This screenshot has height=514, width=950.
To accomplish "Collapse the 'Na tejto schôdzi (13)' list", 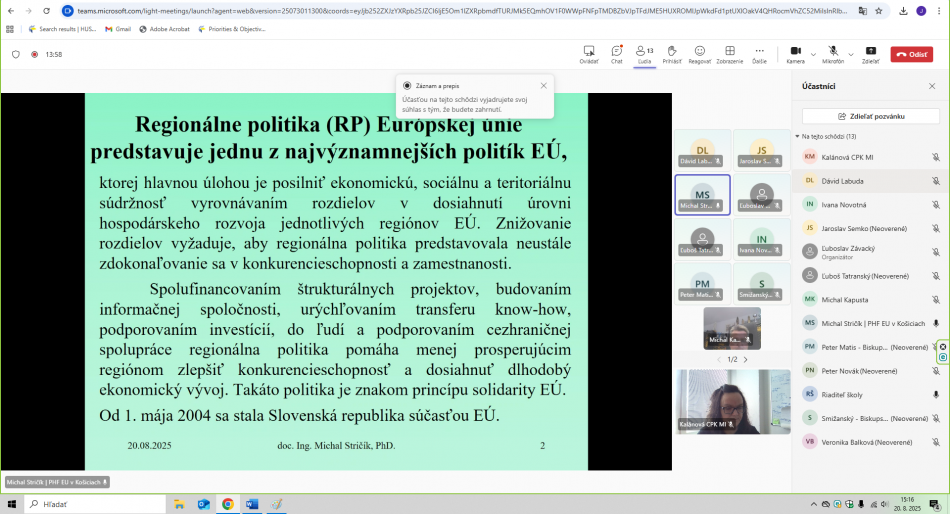I will pos(798,136).
